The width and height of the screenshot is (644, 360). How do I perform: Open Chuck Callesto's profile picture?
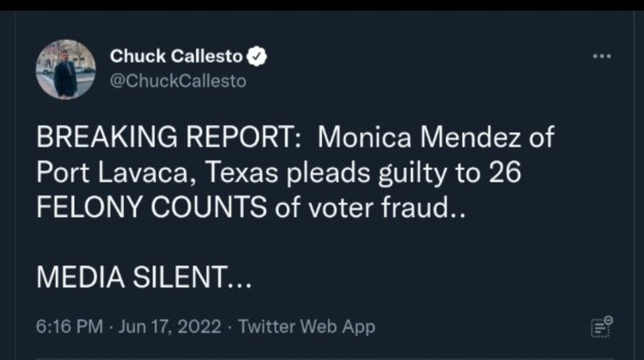click(x=65, y=69)
